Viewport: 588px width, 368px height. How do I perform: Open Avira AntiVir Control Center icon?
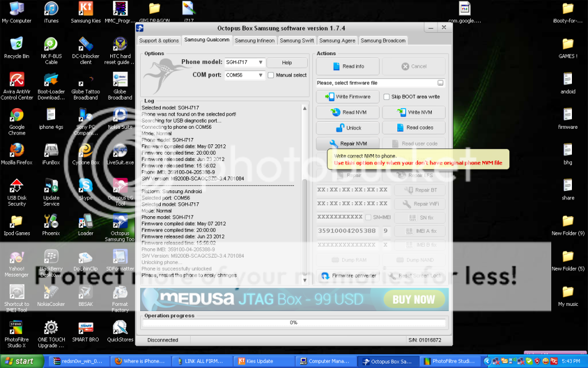[x=17, y=86]
